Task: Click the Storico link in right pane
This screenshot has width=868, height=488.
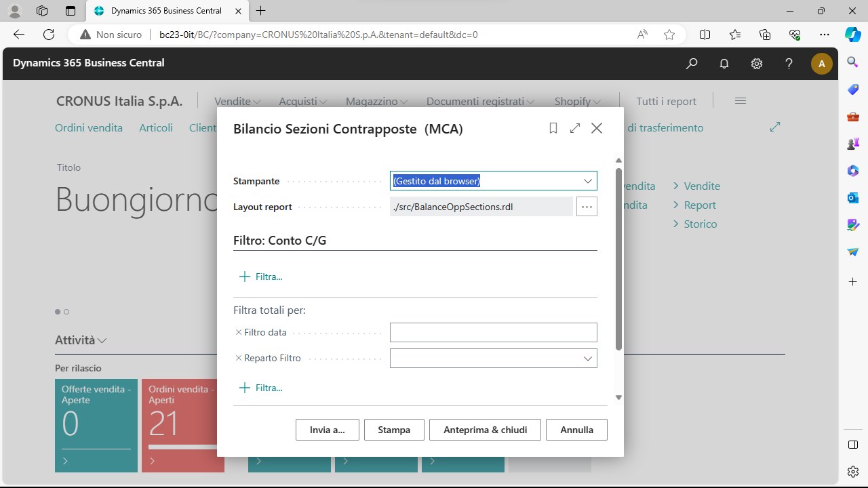Action: click(701, 224)
